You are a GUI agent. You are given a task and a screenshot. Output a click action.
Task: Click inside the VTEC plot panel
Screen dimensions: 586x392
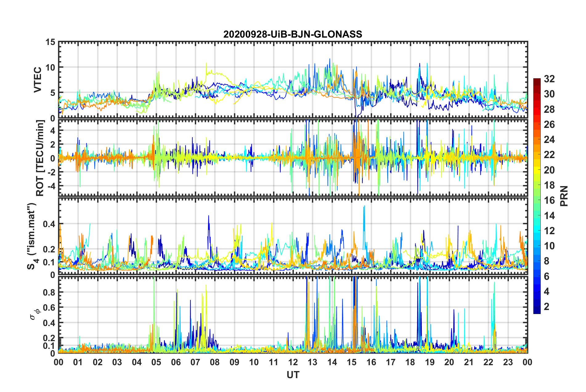tap(293, 80)
